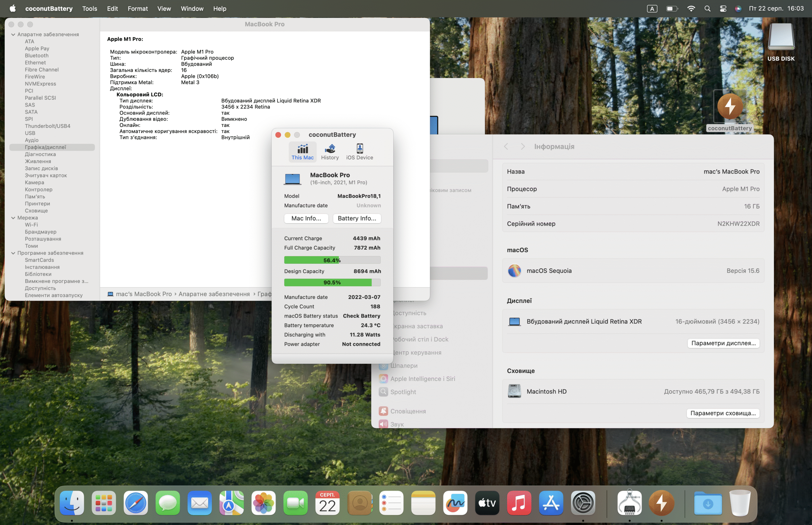Open the coconutBattery app menu
The width and height of the screenshot is (812, 525).
point(49,9)
